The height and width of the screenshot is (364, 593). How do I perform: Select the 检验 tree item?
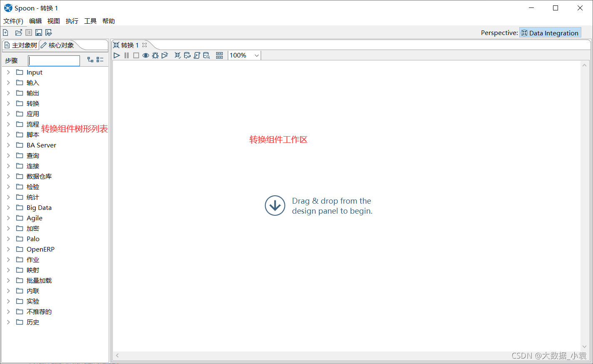coord(33,187)
